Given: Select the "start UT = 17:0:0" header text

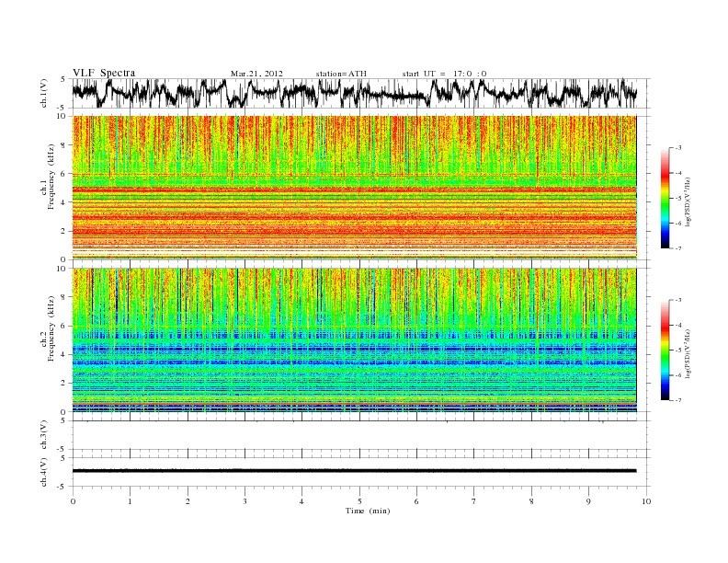Looking at the screenshot, I should (x=445, y=74).
